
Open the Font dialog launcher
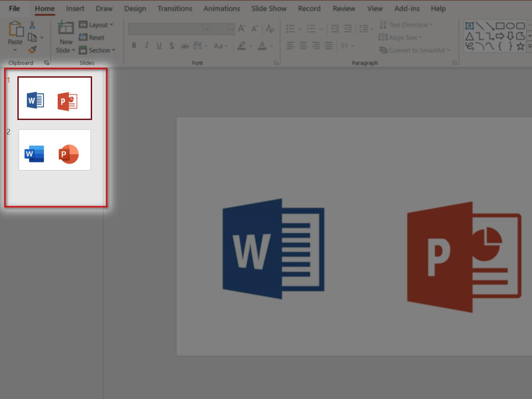[276, 63]
